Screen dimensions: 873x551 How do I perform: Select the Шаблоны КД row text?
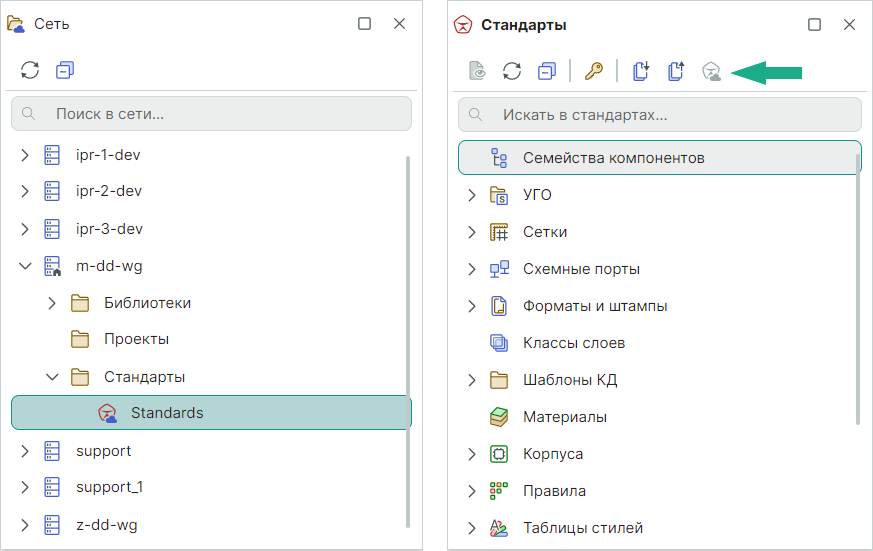click(570, 380)
